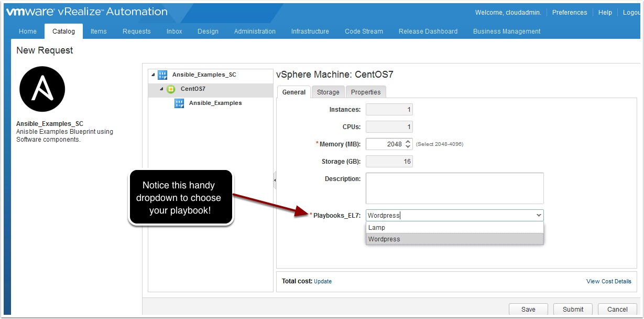Open the Preferences link
644x319 pixels.
click(570, 12)
